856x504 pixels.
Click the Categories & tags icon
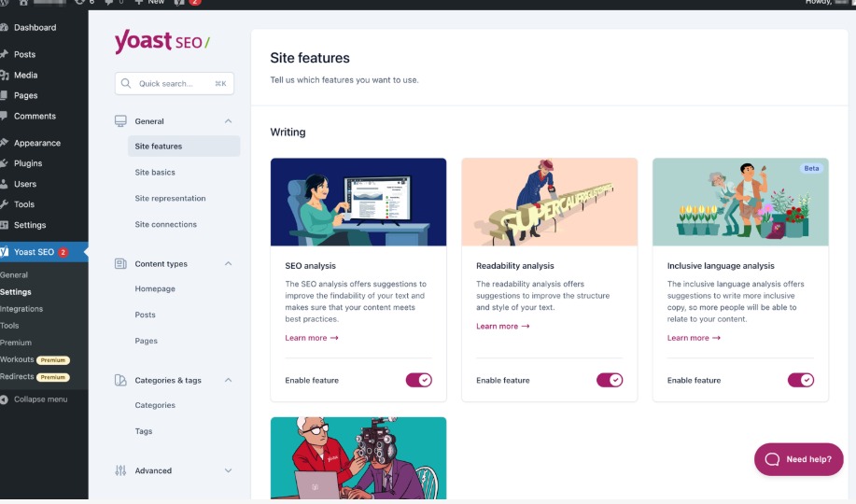pyautogui.click(x=120, y=380)
